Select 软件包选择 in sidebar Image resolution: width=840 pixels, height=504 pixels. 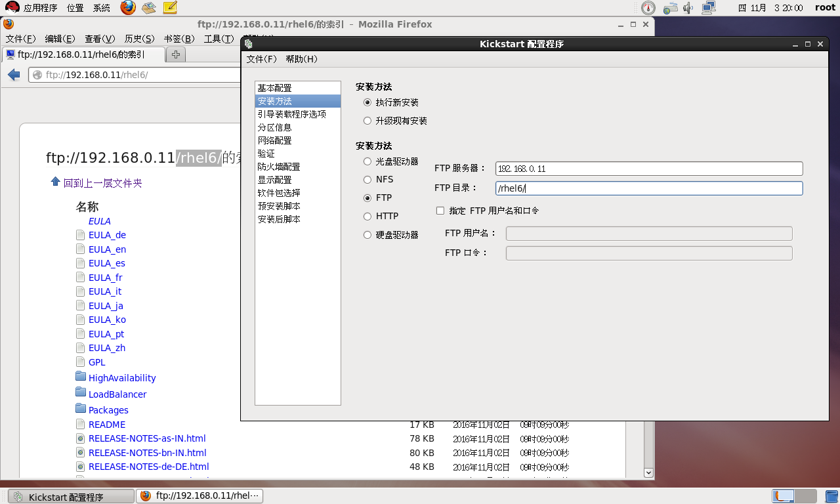click(x=297, y=193)
